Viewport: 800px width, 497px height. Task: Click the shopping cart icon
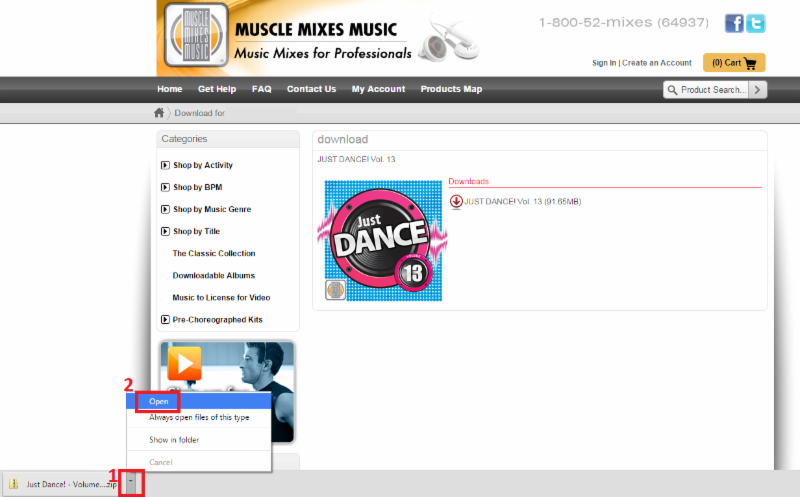749,63
